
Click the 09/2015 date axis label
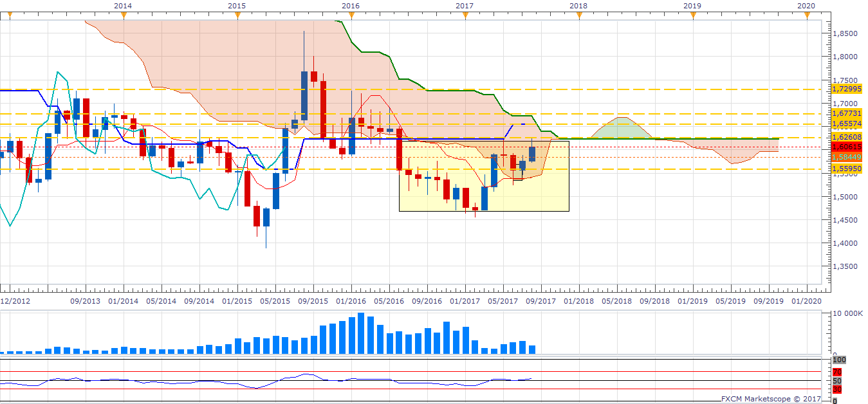(313, 301)
